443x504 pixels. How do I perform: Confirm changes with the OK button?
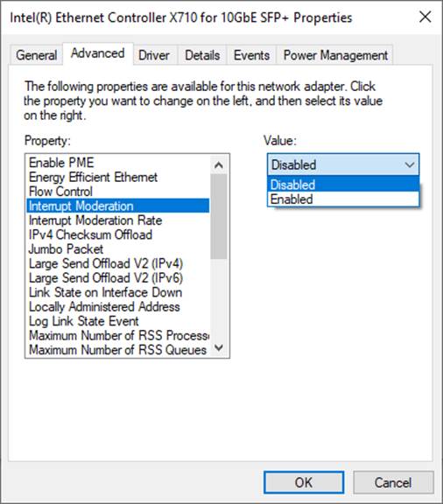304,482
